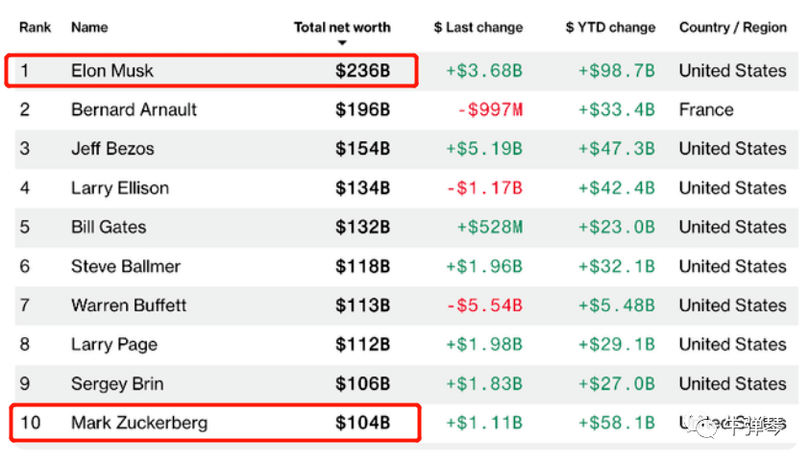Click Steve Ballmer's name
This screenshot has height=462, width=810.
pyautogui.click(x=126, y=266)
